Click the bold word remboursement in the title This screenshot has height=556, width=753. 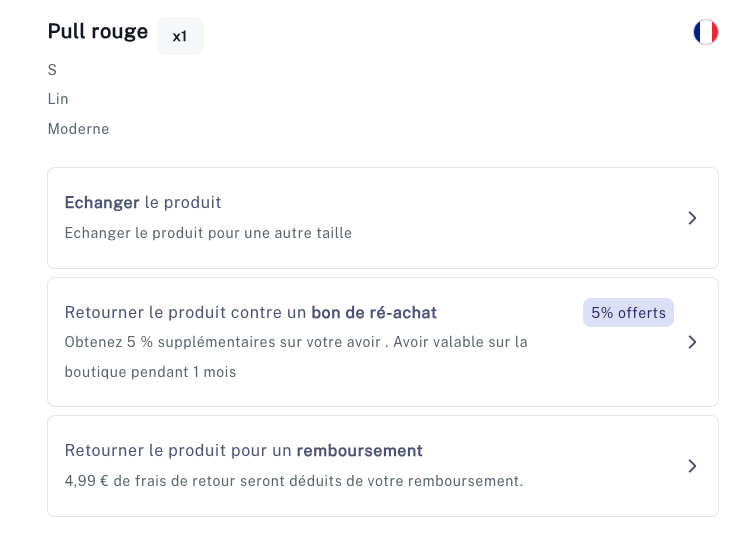click(x=360, y=450)
